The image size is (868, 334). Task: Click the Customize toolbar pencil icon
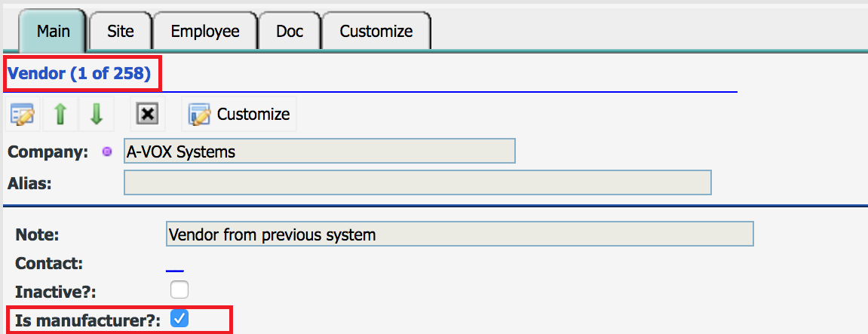click(x=199, y=114)
